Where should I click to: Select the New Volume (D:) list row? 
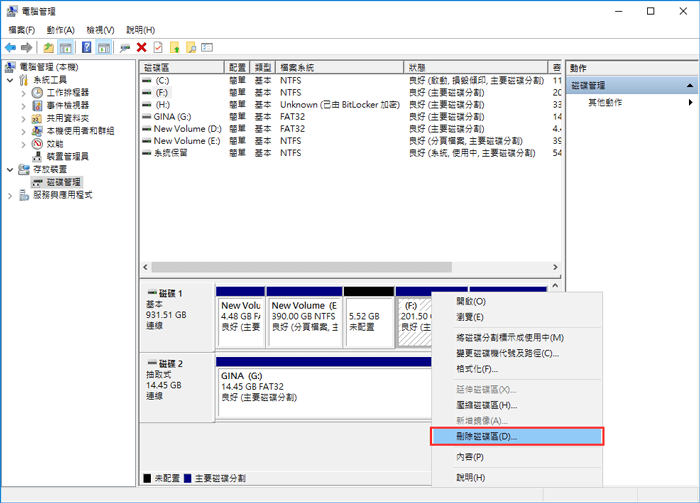[x=350, y=129]
